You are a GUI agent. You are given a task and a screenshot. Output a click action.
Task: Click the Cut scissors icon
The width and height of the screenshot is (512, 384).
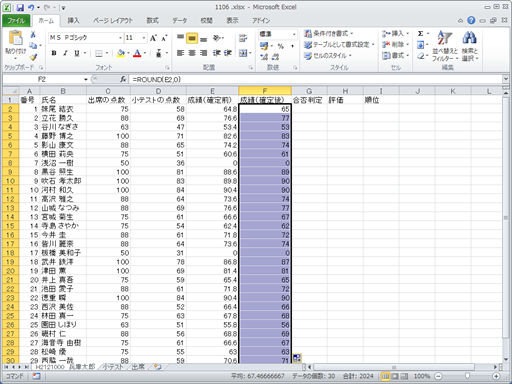(33, 34)
